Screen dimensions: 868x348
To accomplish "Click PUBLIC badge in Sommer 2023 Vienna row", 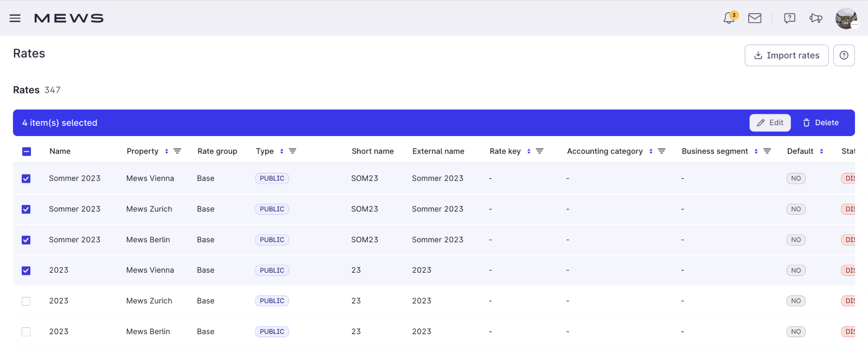I will tap(272, 178).
